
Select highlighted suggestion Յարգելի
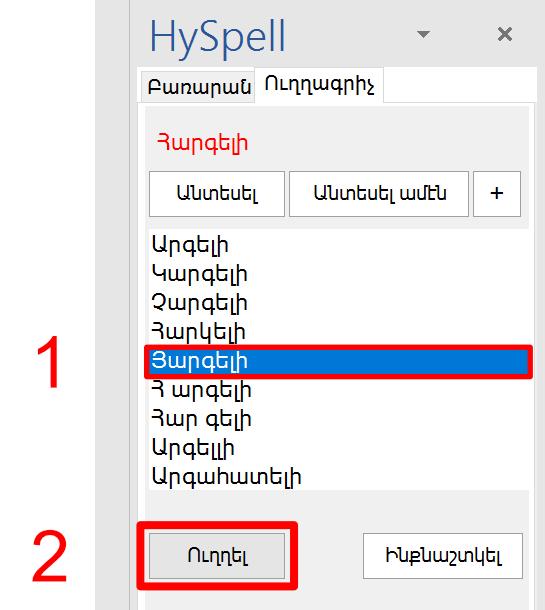338,361
